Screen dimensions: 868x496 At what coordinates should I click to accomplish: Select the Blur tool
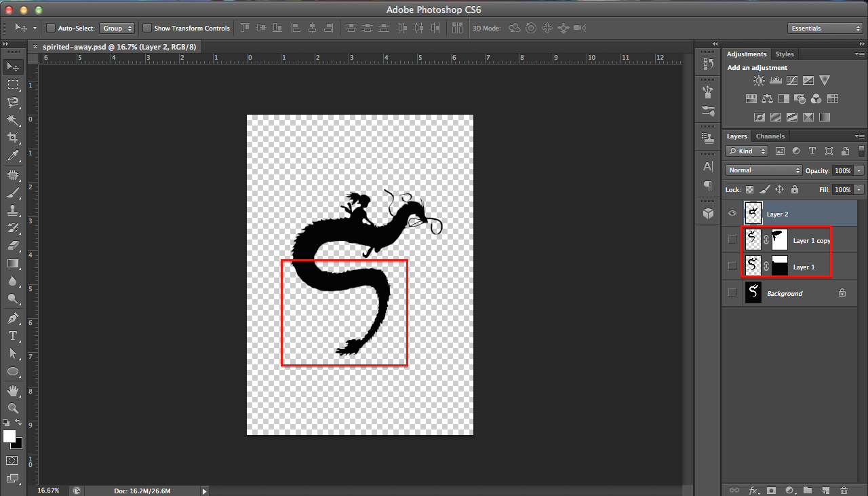(13, 281)
